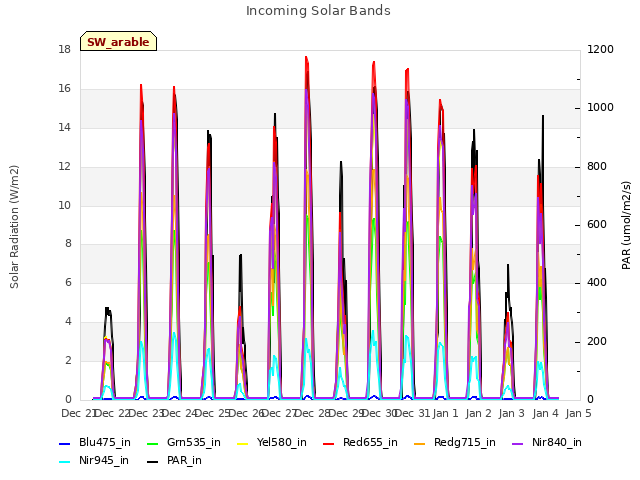Click the 200 right axis tick label
The image size is (640, 480).
[597, 341]
